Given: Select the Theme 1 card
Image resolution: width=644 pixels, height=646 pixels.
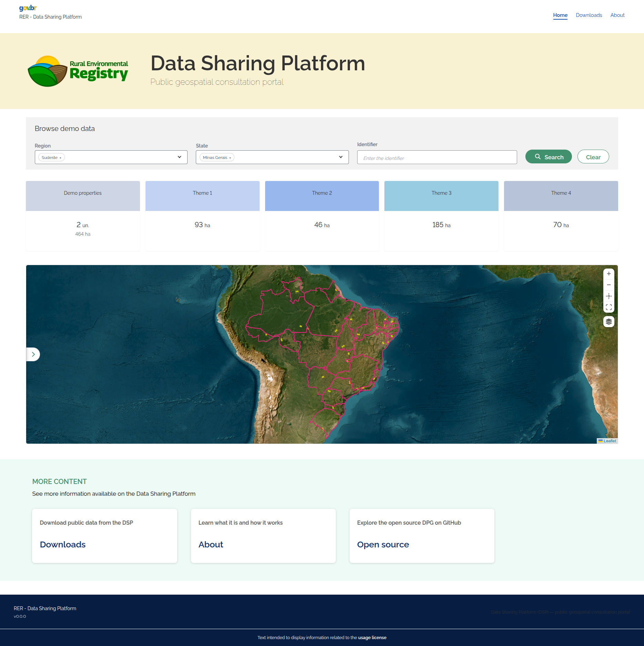Looking at the screenshot, I should click(x=202, y=216).
